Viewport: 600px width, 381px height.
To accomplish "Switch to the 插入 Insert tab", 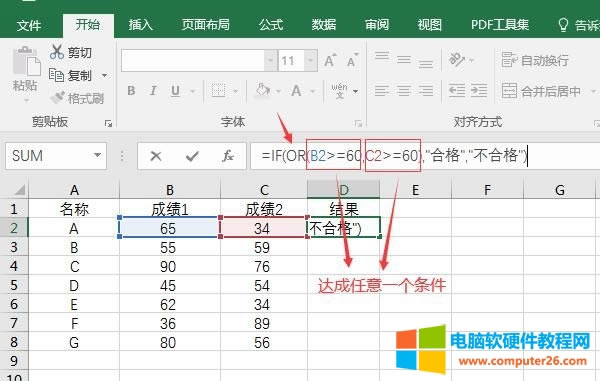I will 141,25.
